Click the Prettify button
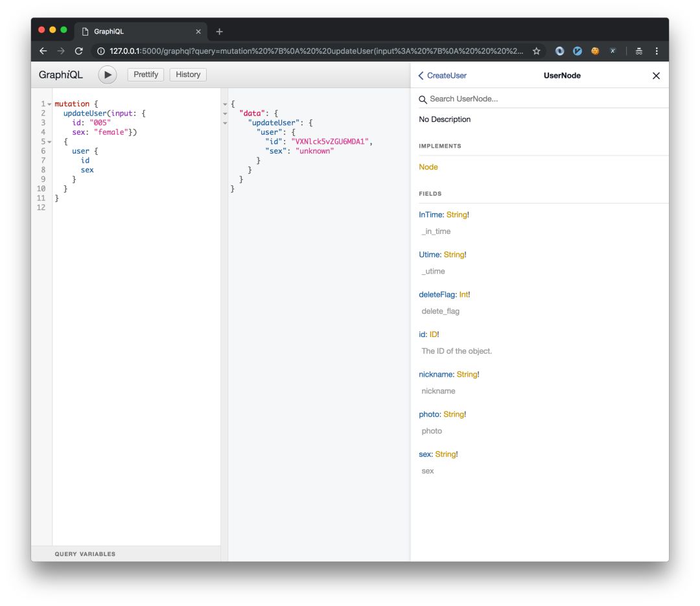The image size is (700, 606). pos(146,75)
